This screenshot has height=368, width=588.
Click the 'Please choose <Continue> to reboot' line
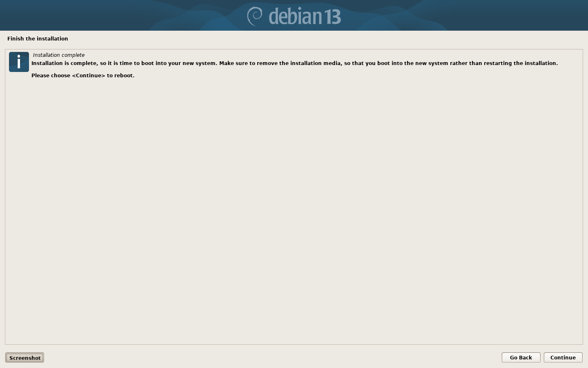pyautogui.click(x=83, y=75)
